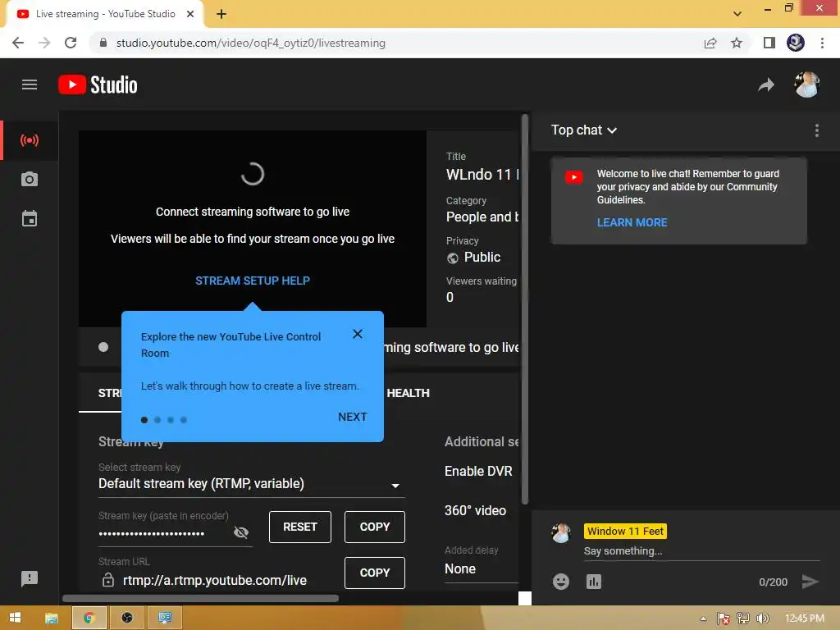Open the Webcam camera icon in sidebar
The width and height of the screenshot is (840, 630).
click(x=30, y=180)
